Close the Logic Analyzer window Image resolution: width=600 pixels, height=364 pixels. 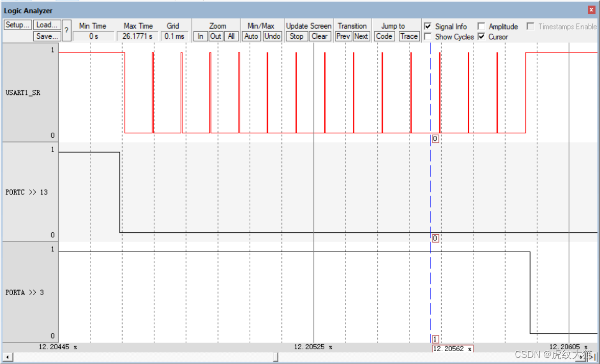[592, 10]
